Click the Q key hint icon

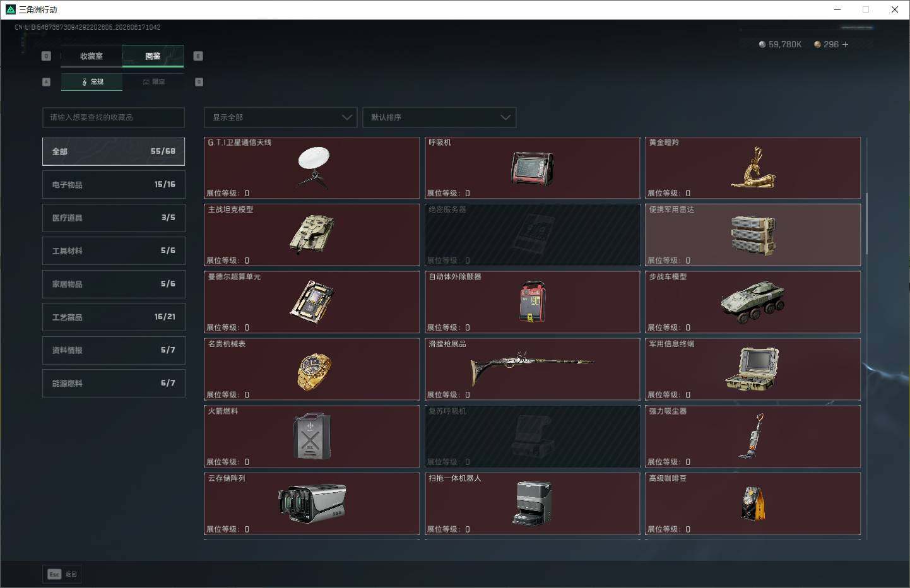tap(46, 56)
